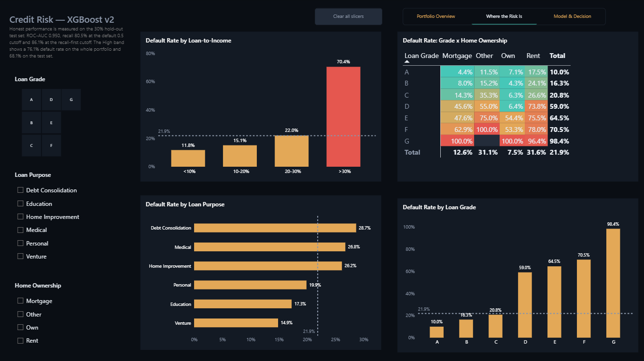The width and height of the screenshot is (644, 361).
Task: Click the Education bar in purpose chart
Action: pos(243,304)
